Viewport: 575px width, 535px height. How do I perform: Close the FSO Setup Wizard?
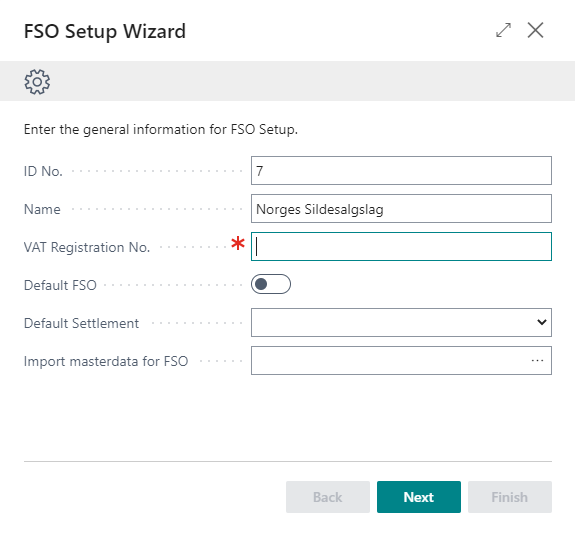tap(535, 30)
